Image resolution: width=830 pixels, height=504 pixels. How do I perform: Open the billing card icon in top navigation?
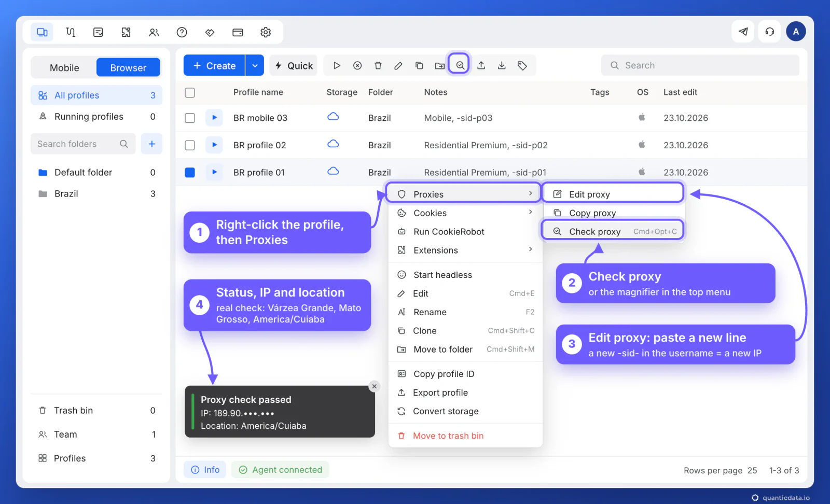238,32
